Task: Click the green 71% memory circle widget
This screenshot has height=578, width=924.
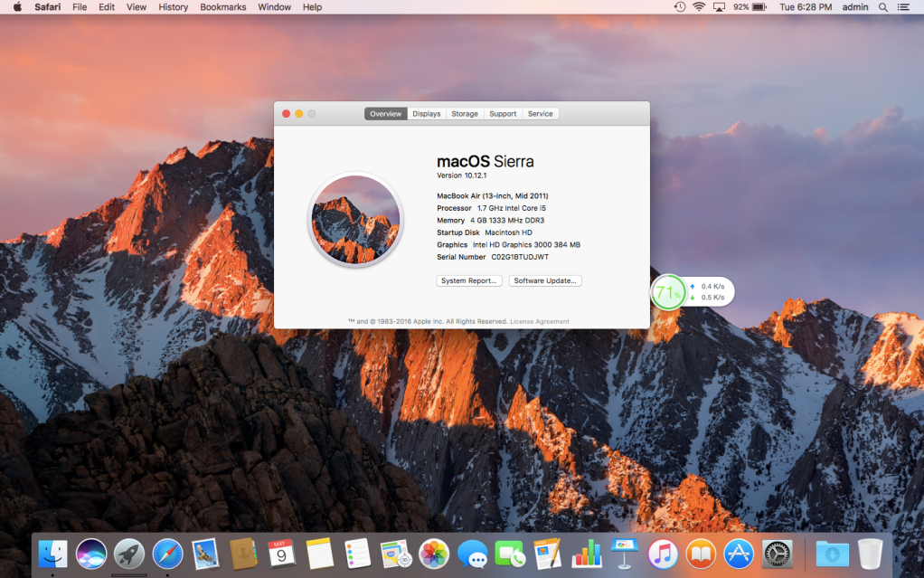Action: (668, 292)
